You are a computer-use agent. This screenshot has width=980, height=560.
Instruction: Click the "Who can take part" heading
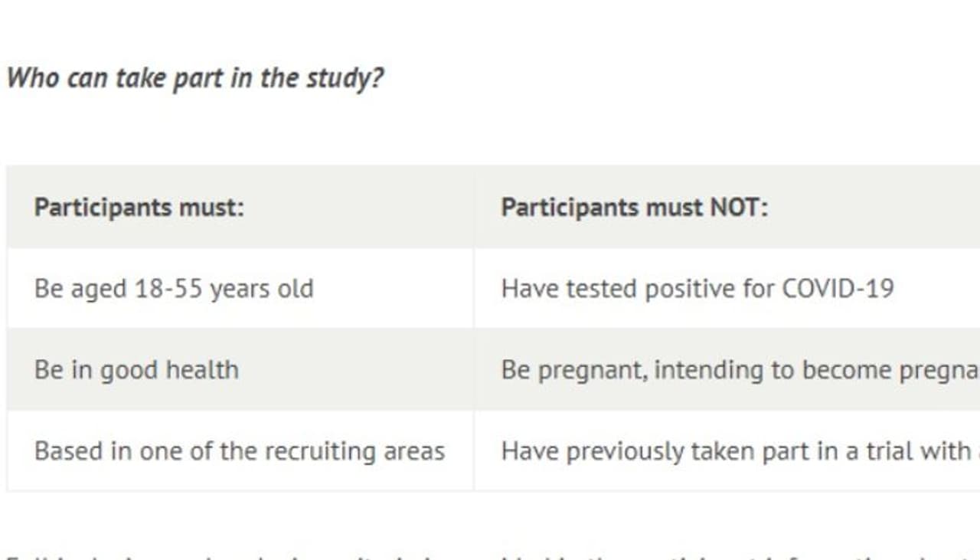click(194, 78)
